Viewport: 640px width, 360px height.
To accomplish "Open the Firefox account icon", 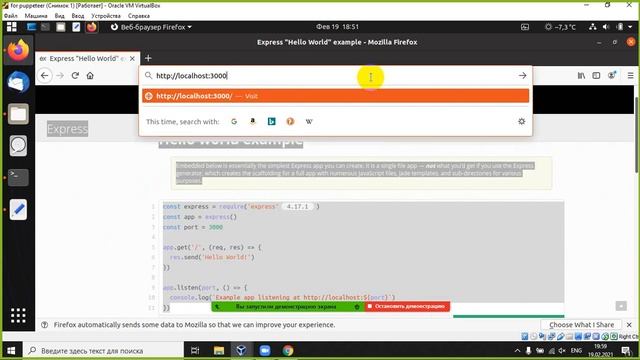I will point(612,76).
